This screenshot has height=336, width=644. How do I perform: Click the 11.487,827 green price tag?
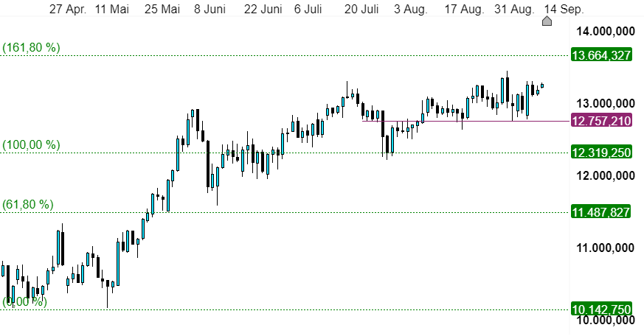point(601,212)
